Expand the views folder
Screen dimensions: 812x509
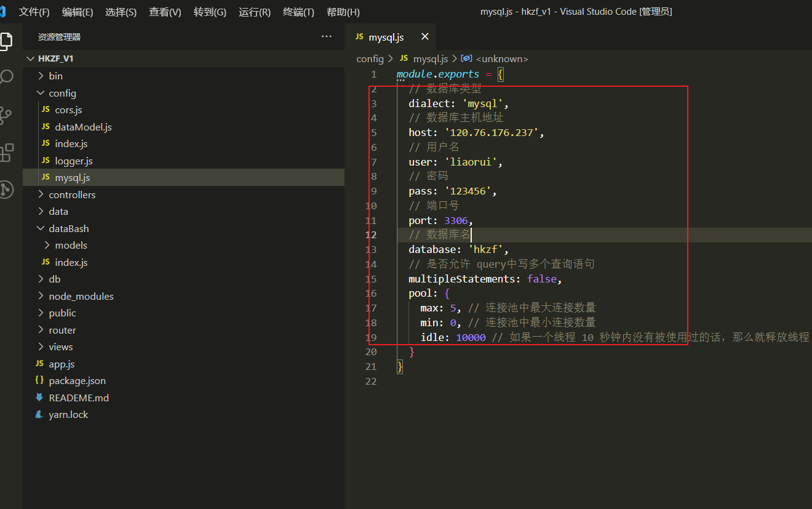point(41,347)
